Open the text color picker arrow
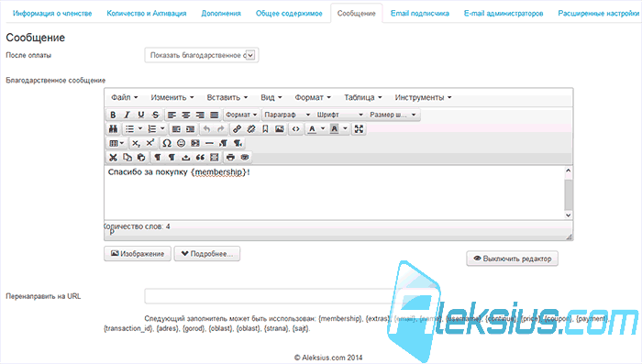Viewport: 642px width, 364px height. pos(323,129)
